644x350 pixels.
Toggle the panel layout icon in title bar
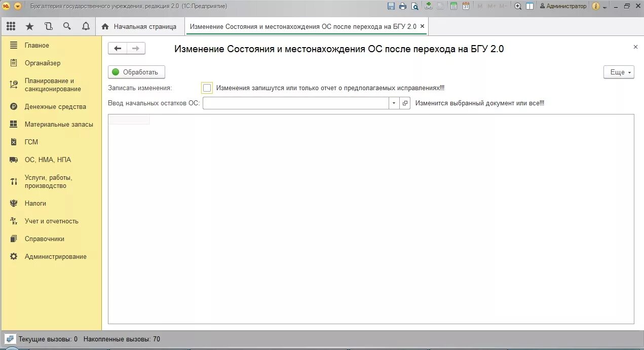coord(529,6)
